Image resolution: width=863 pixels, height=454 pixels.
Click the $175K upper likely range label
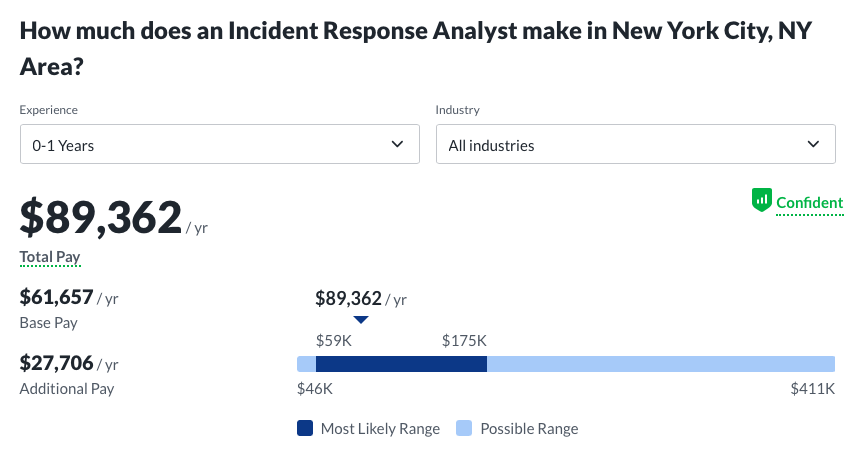[464, 341]
